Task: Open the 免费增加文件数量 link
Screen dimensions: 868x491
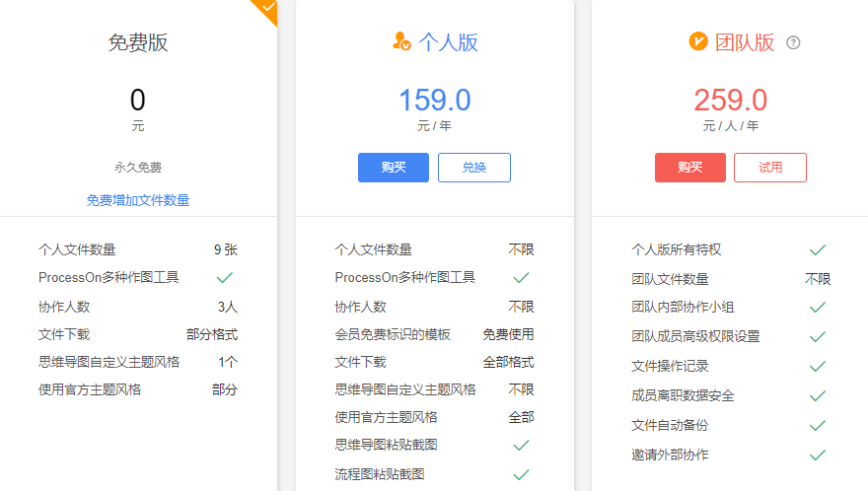Action: (x=138, y=200)
